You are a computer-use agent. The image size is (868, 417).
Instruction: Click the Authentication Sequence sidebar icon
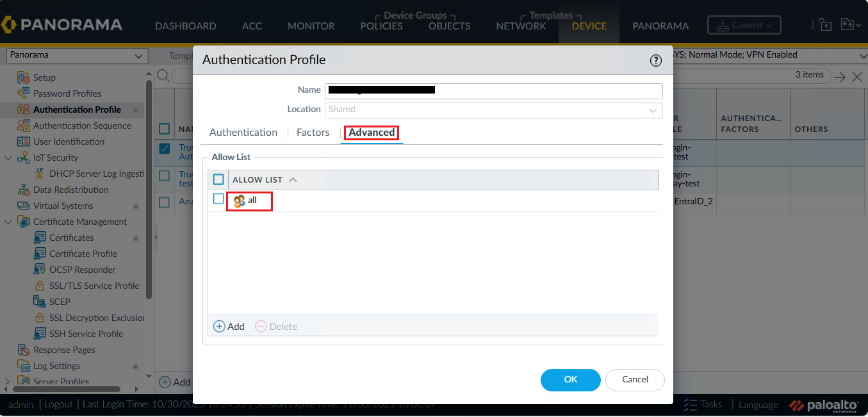(x=24, y=126)
